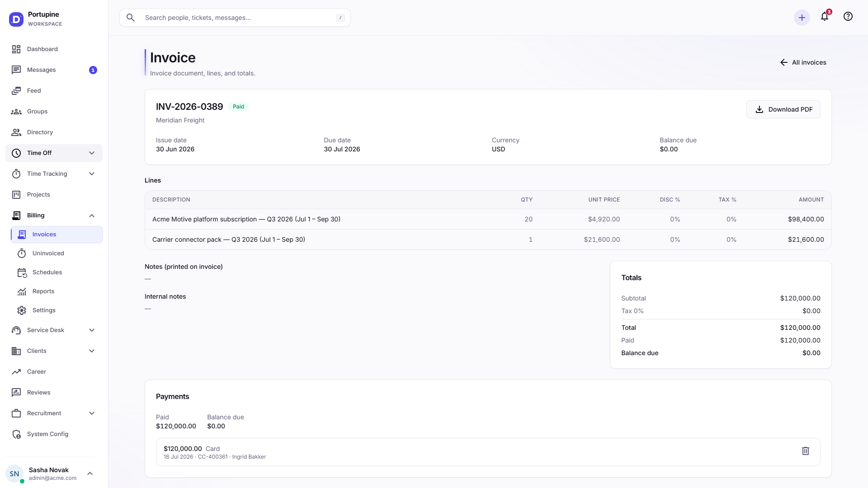Open Messages in the sidebar
868x488 pixels.
[x=54, y=70]
